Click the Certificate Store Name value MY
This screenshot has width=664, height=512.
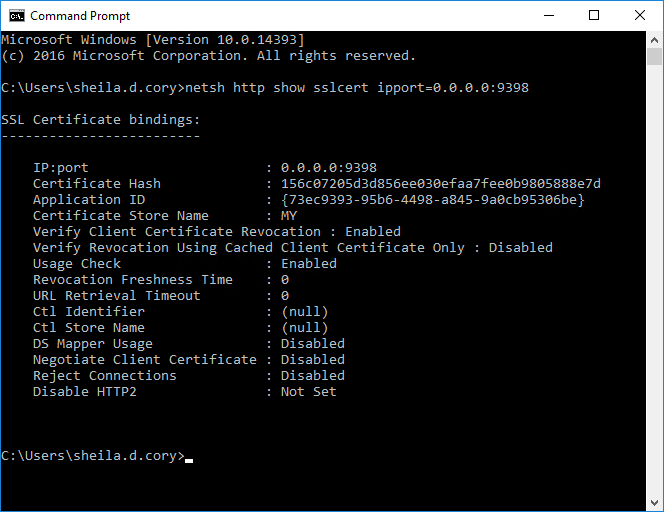point(289,216)
